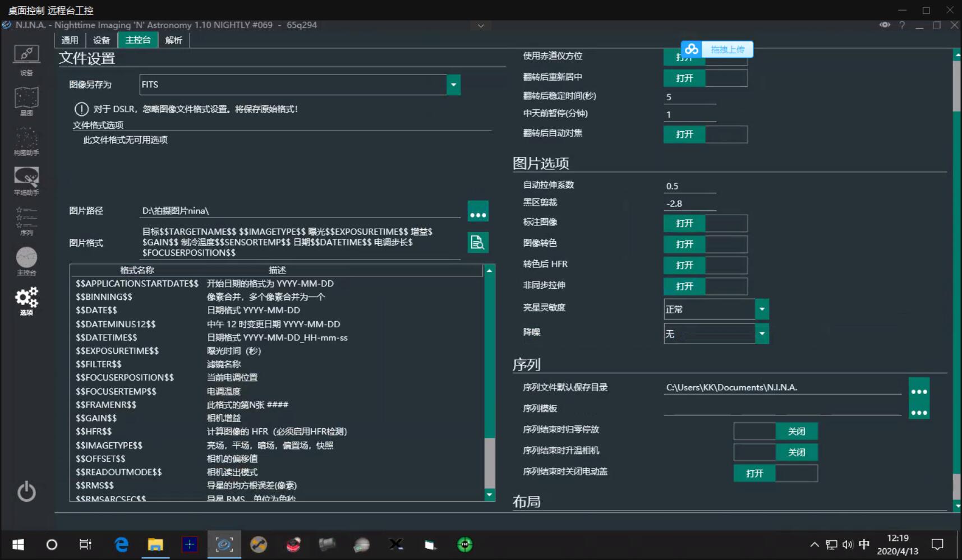Viewport: 962px width, 560px height.
Task: Click the 中天前暂停 value field
Action: 690,114
